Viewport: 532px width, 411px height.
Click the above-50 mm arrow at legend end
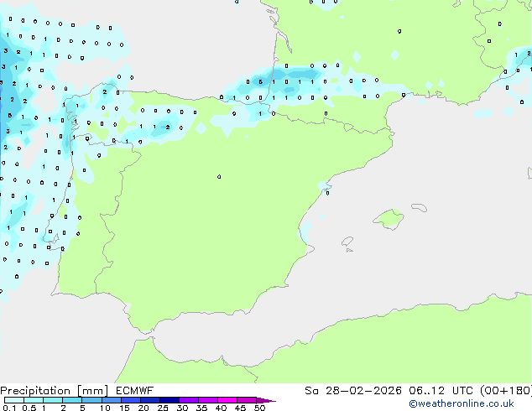266,400
